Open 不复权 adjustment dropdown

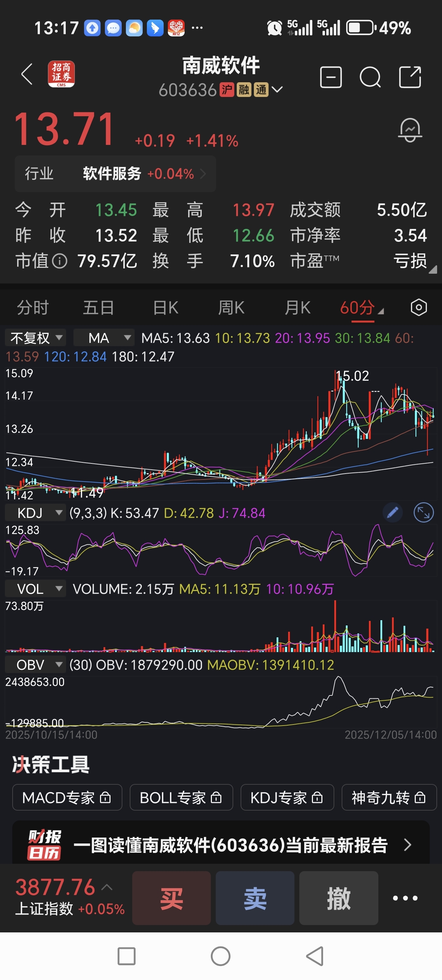pyautogui.click(x=35, y=337)
